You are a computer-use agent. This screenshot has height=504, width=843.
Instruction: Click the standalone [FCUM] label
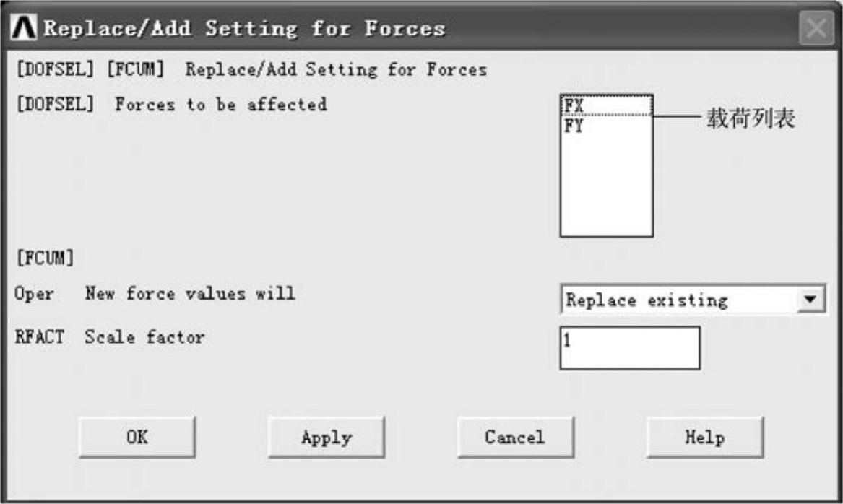46,258
